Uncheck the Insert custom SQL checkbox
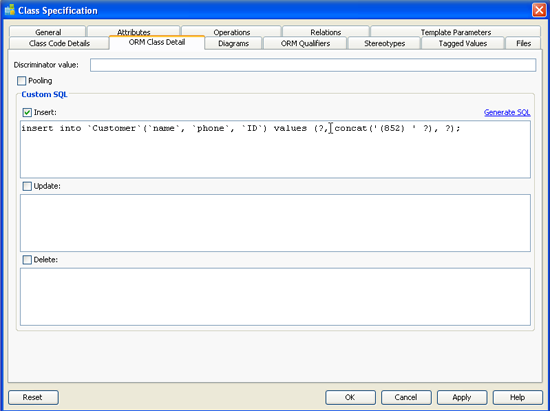The height and width of the screenshot is (411, 550). (x=27, y=112)
